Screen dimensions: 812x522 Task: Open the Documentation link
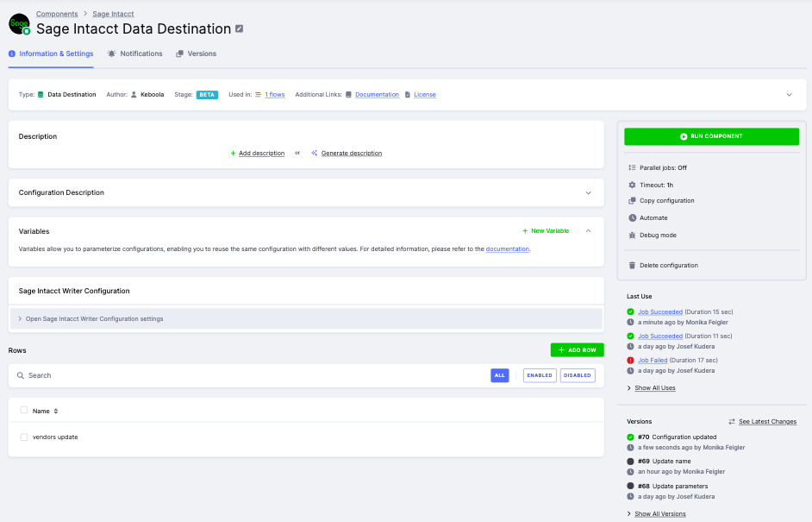(377, 95)
